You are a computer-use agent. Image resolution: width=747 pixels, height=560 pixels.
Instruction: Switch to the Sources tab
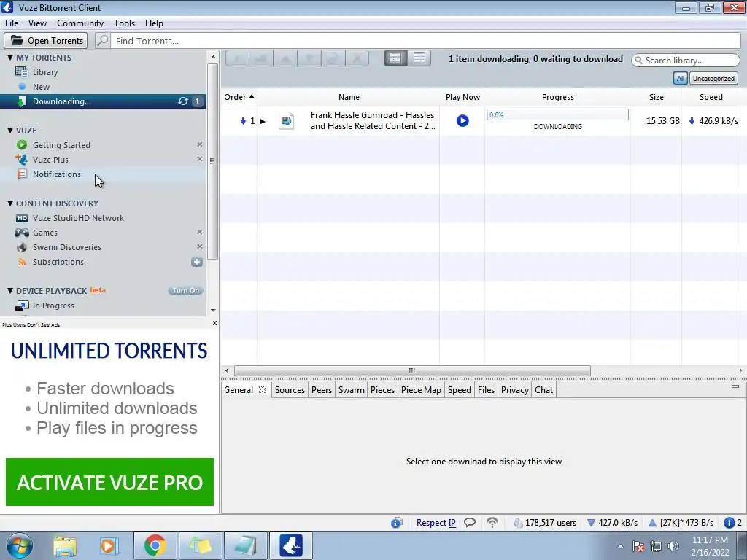coord(290,389)
